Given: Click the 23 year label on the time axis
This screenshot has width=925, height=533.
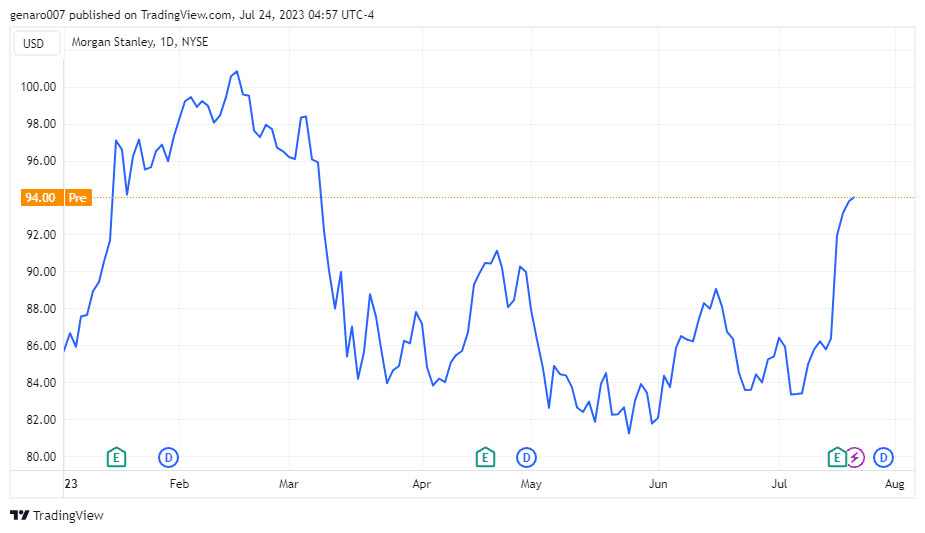Looking at the screenshot, I should point(71,484).
